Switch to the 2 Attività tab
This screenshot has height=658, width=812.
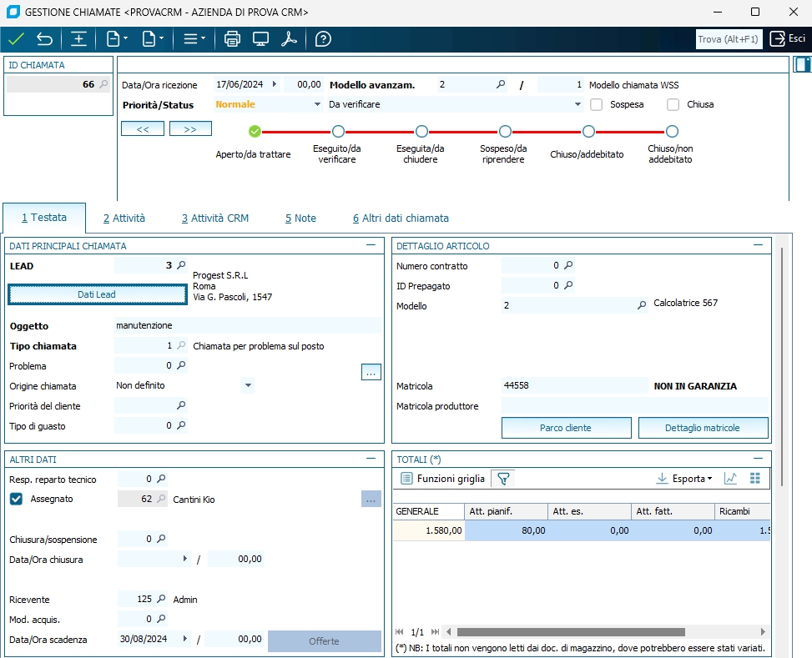pos(124,218)
